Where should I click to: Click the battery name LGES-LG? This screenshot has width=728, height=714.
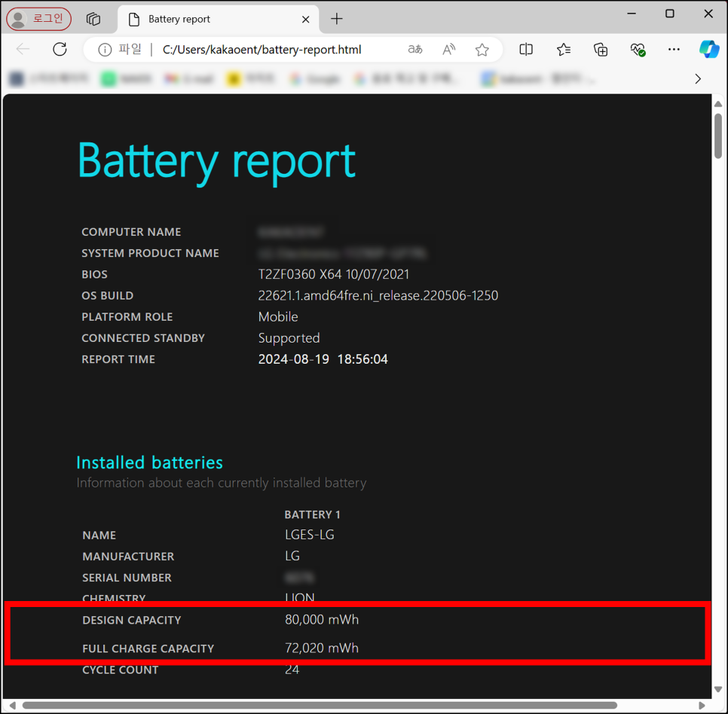[x=310, y=535]
